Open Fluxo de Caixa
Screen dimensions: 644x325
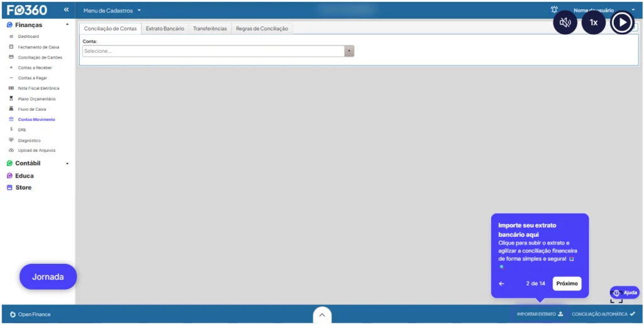point(32,110)
